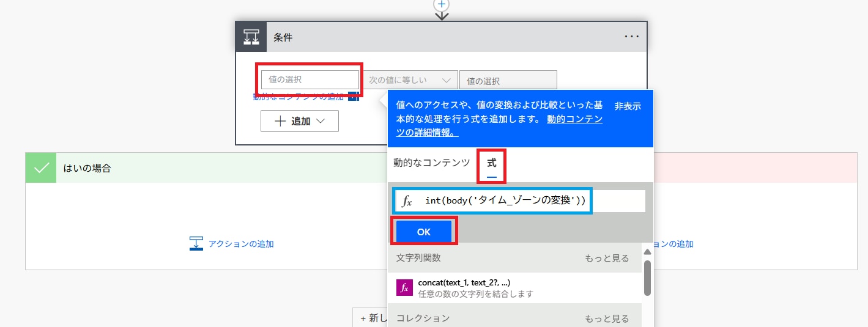868x327 pixels.
Task: Click the purple fx icon beside concat
Action: click(x=404, y=288)
